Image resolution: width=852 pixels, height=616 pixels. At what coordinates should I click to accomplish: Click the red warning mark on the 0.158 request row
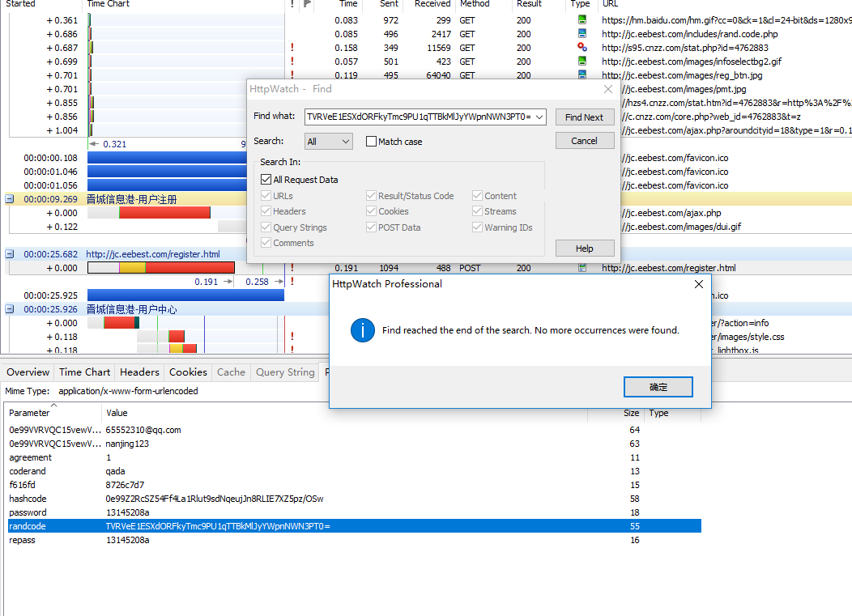292,48
